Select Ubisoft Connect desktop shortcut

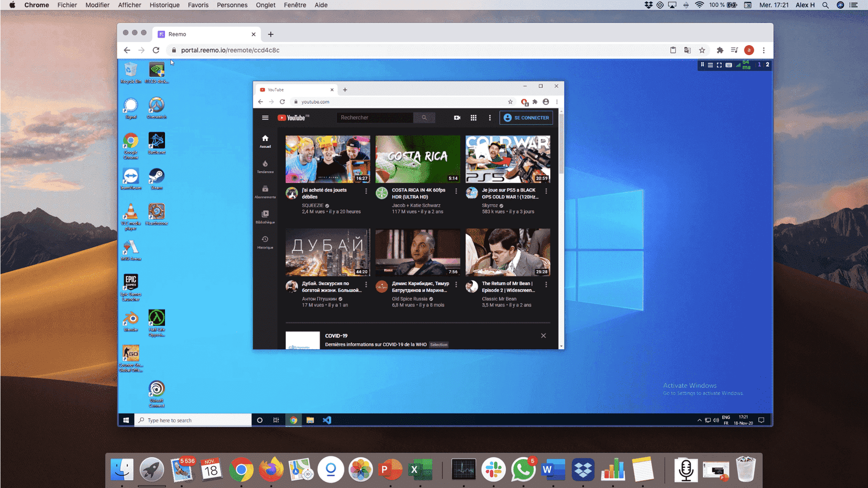click(x=157, y=394)
